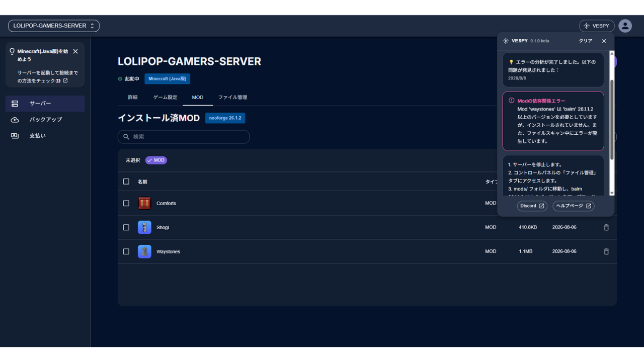The width and height of the screenshot is (644, 362).
Task: Check the Comforts mod checkbox
Action: 126,203
